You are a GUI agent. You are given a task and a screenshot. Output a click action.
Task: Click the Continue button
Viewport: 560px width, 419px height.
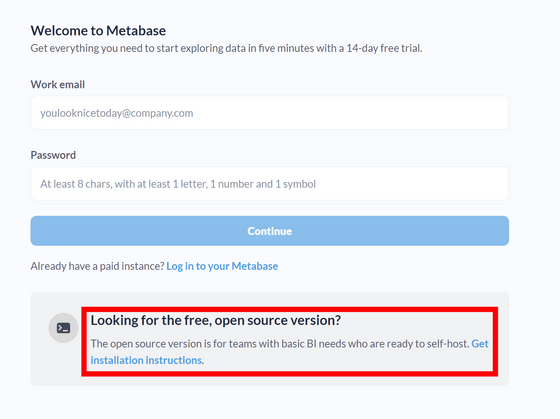tap(270, 231)
